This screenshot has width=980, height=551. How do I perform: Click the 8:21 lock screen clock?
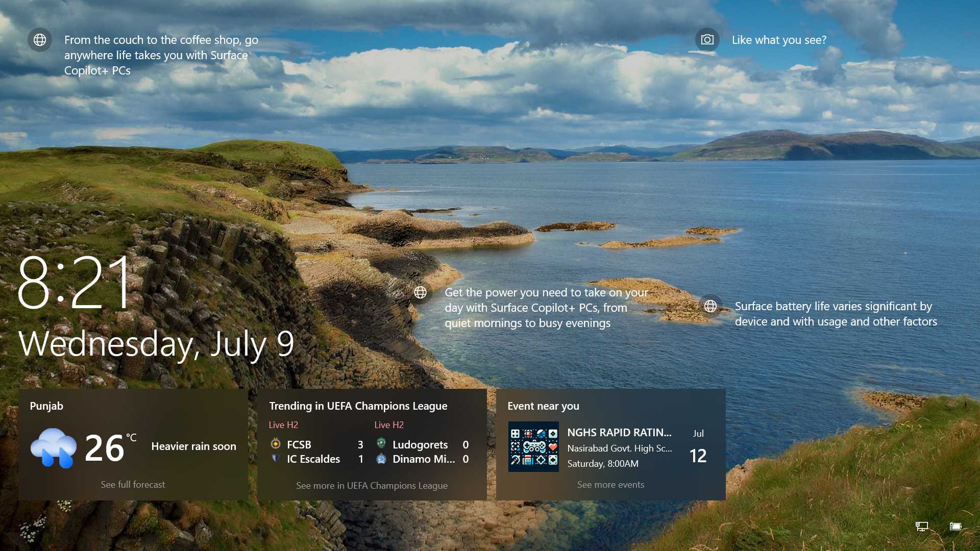tap(75, 283)
